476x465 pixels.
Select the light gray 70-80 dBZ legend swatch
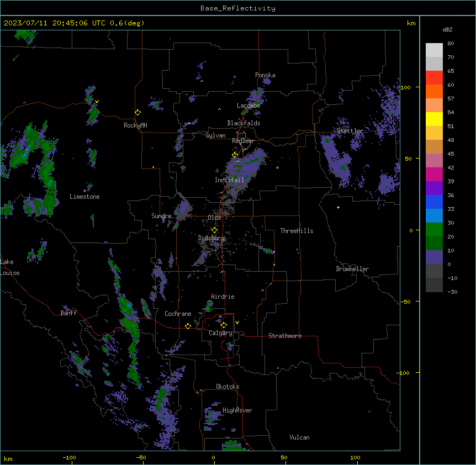[x=434, y=50]
